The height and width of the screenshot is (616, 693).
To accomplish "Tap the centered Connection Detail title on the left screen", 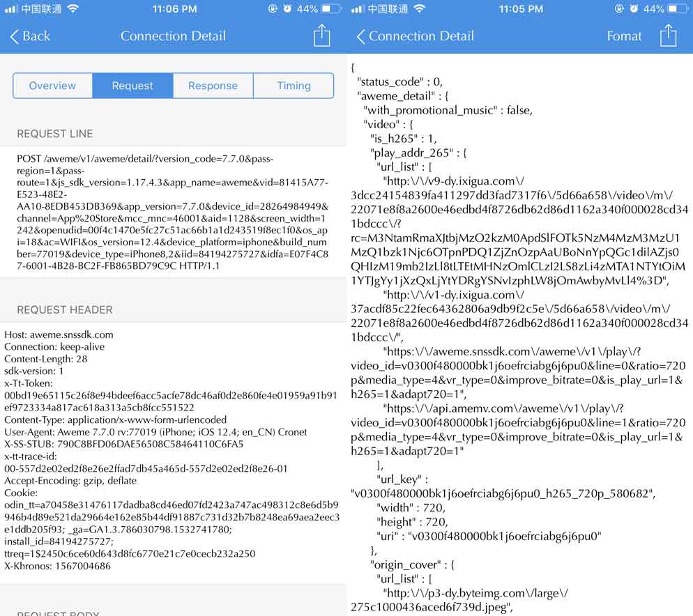I will click(173, 36).
